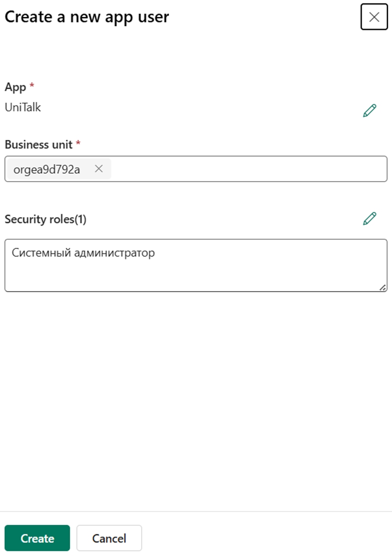Click the Business unit label

click(39, 144)
